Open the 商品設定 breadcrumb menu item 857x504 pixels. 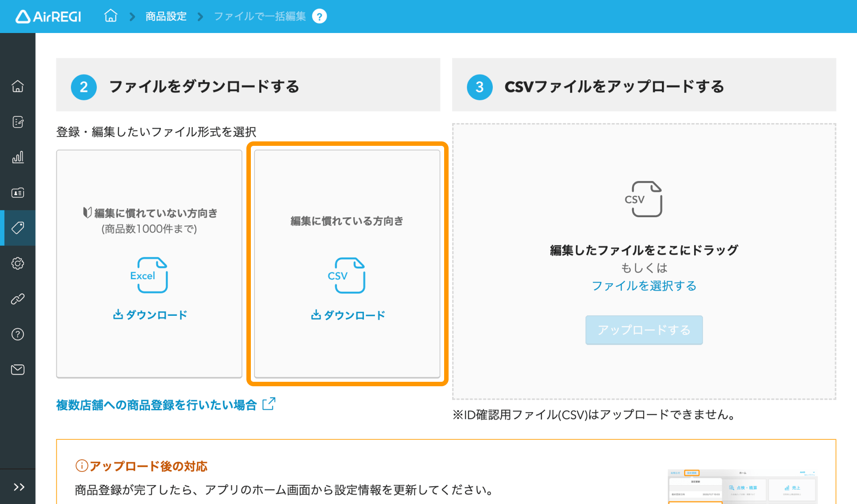click(x=165, y=16)
